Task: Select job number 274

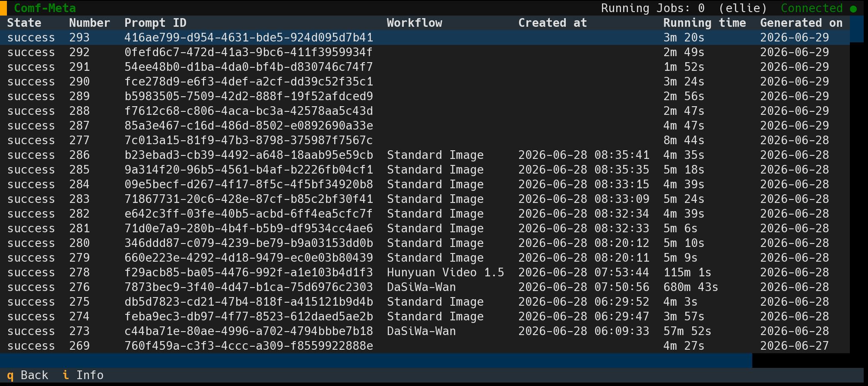Action: click(x=79, y=316)
